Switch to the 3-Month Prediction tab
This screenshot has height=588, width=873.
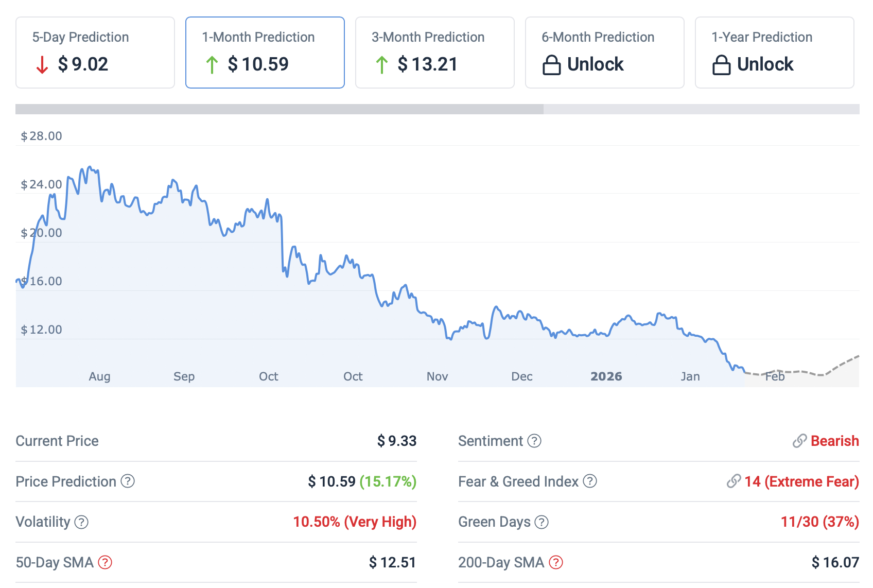coord(435,53)
